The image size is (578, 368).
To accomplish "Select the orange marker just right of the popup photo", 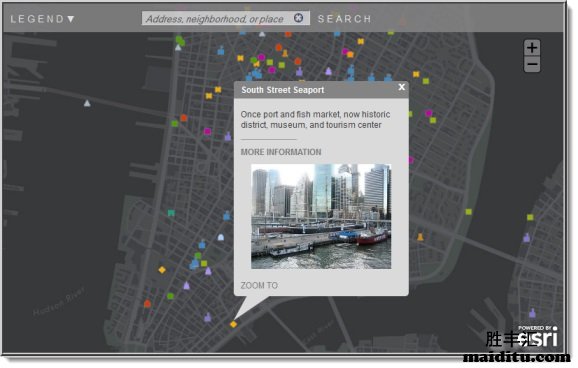I will (x=420, y=237).
